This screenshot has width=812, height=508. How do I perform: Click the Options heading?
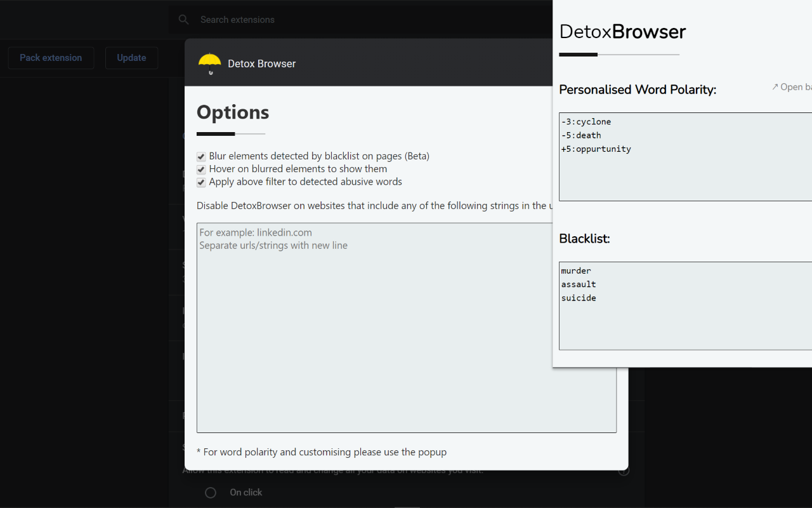(x=233, y=112)
